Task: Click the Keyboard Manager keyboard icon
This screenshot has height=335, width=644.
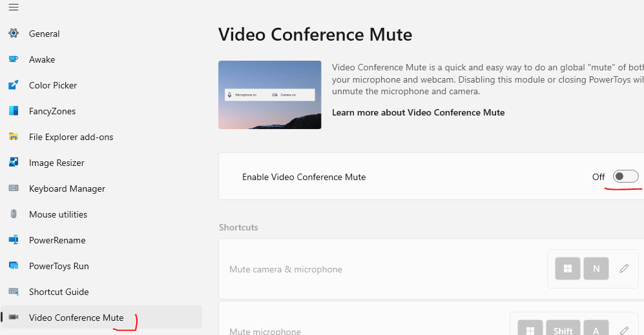Action: coord(14,188)
